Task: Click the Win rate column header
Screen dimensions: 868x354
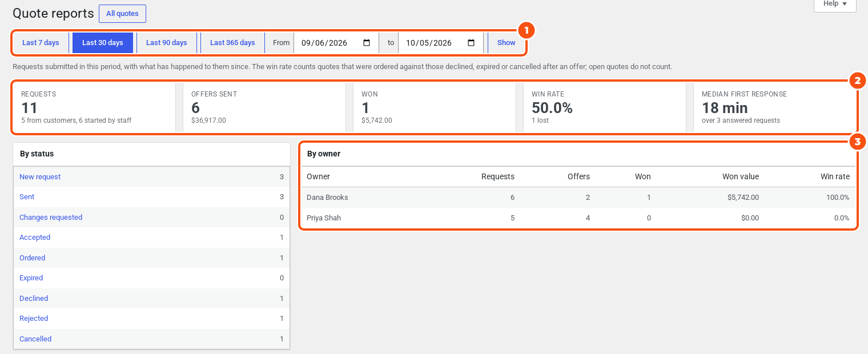Action: coord(835,176)
